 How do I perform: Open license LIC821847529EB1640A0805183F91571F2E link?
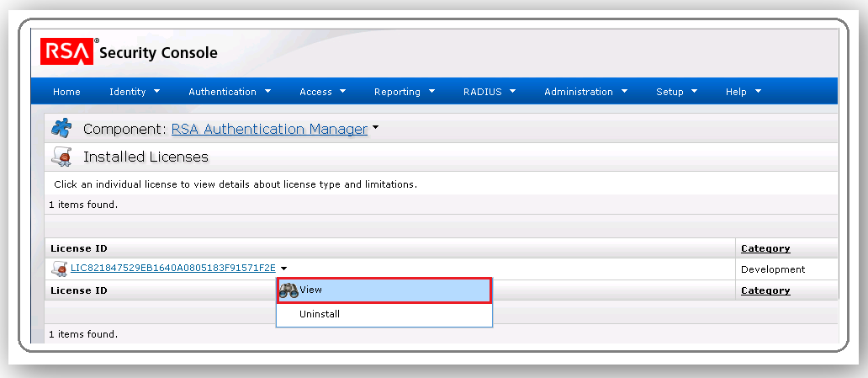172,269
